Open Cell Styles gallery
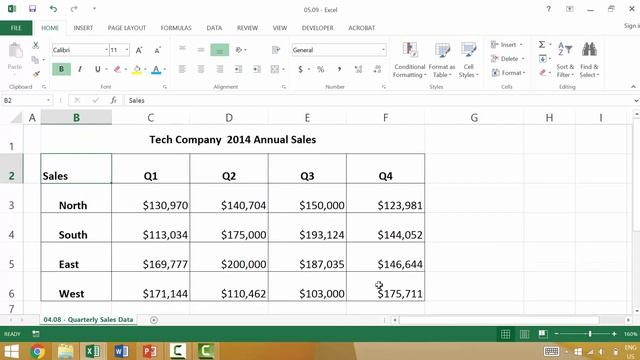640x360 pixels. [x=469, y=60]
